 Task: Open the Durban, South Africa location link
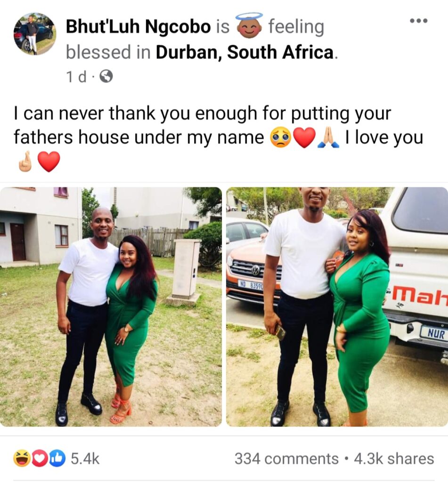[x=245, y=52]
